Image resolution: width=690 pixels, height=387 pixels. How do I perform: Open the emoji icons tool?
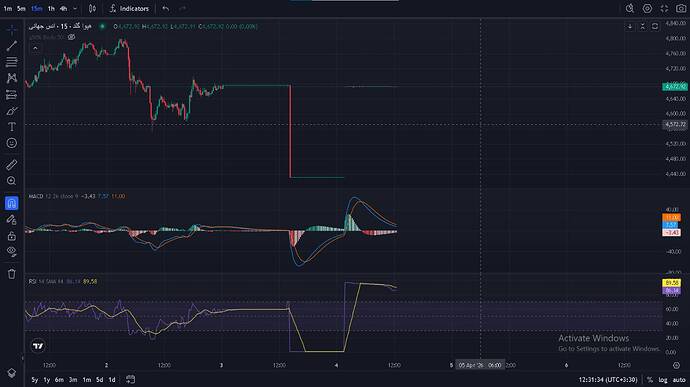12,143
